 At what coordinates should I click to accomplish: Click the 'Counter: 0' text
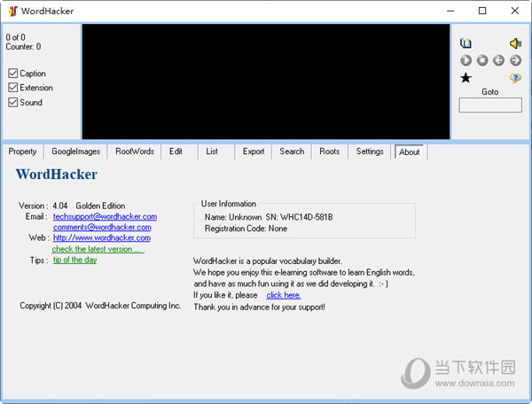[23, 47]
